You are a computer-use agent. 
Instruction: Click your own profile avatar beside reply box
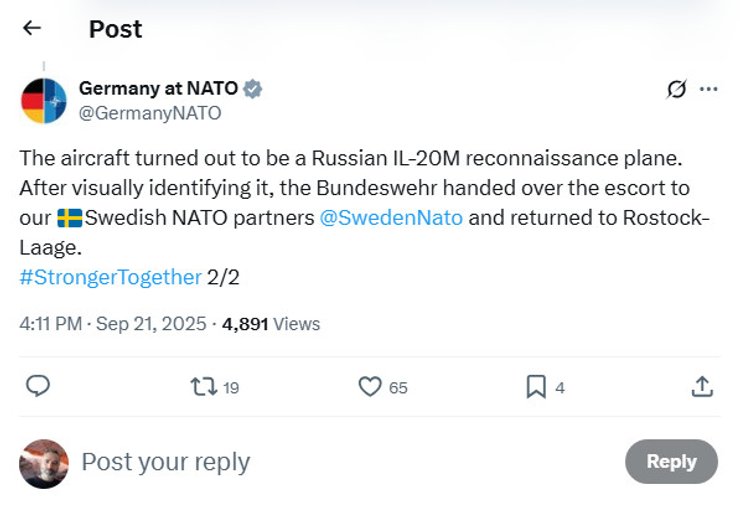(x=44, y=463)
